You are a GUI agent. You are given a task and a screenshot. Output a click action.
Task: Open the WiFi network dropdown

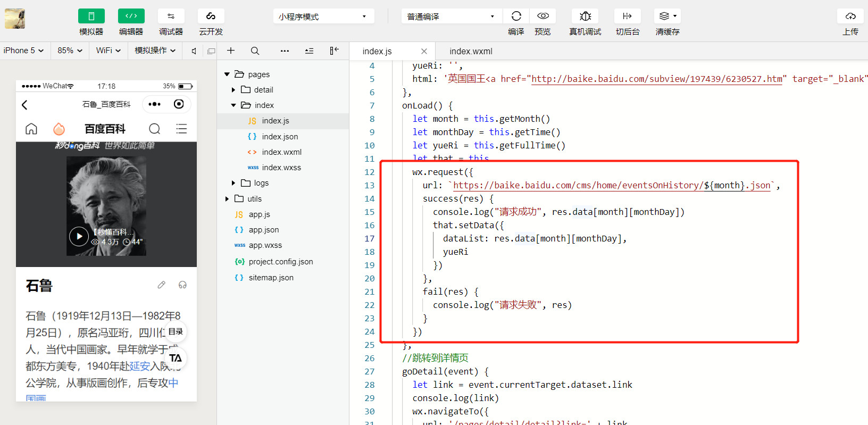coord(108,51)
